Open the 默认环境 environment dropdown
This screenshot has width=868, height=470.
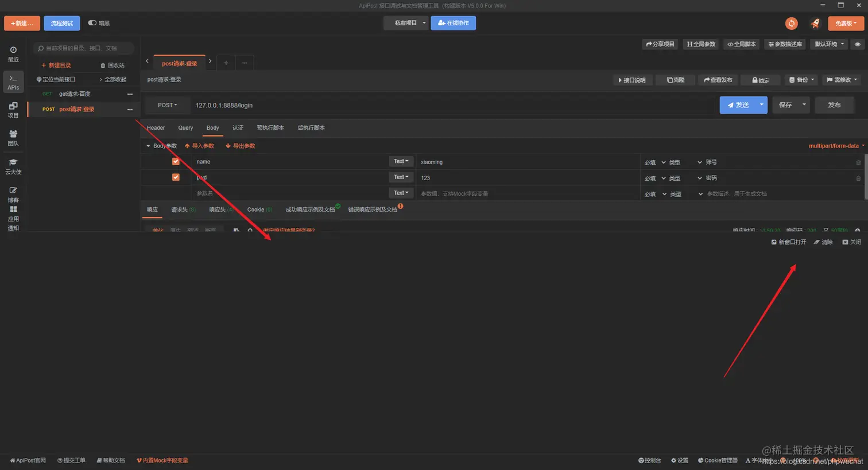(830, 44)
